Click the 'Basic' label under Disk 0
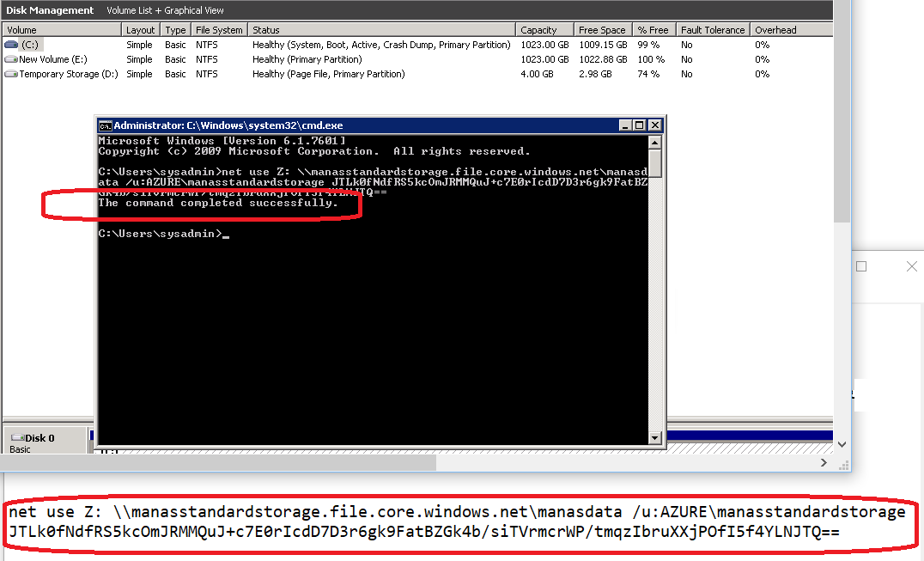The height and width of the screenshot is (561, 924). 20,449
